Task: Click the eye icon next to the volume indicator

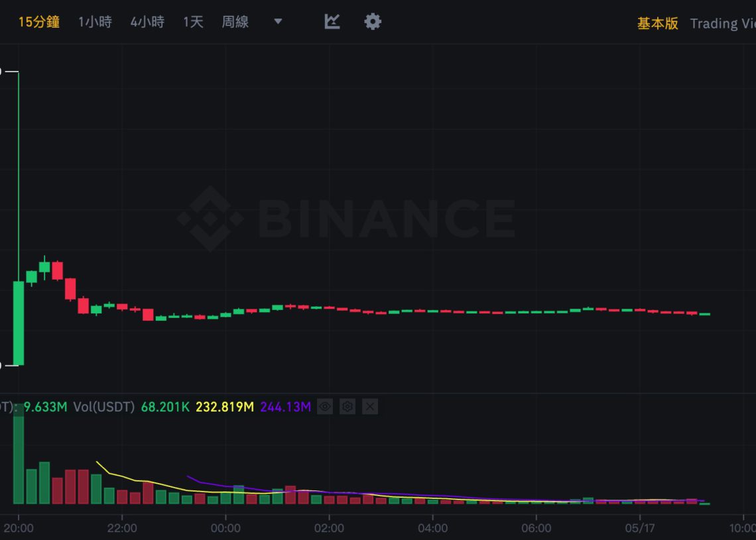Action: point(325,406)
